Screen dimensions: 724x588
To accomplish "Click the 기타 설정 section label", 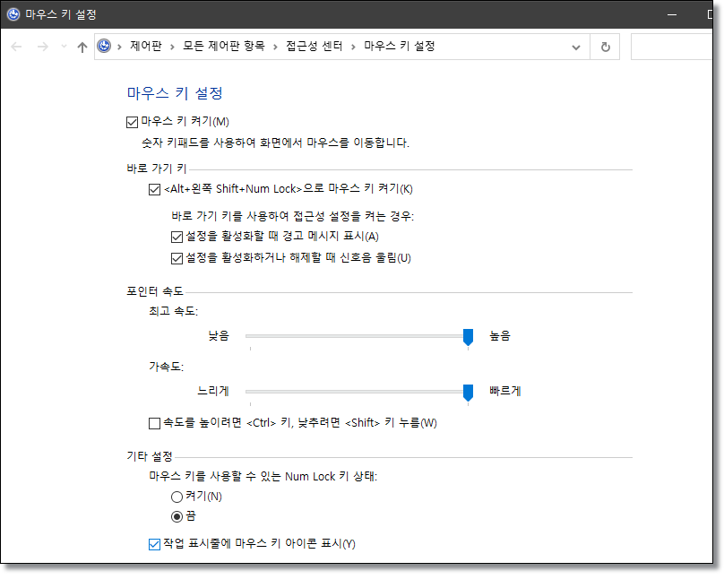I will tap(150, 456).
